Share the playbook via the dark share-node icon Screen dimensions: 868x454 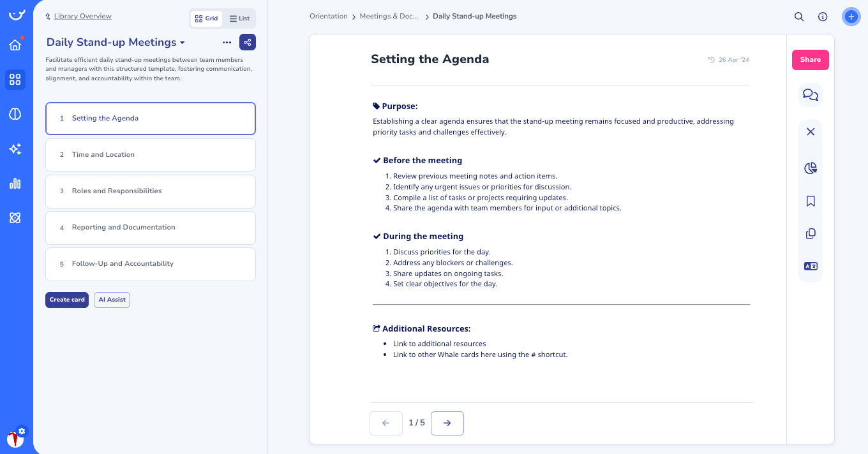pyautogui.click(x=248, y=42)
